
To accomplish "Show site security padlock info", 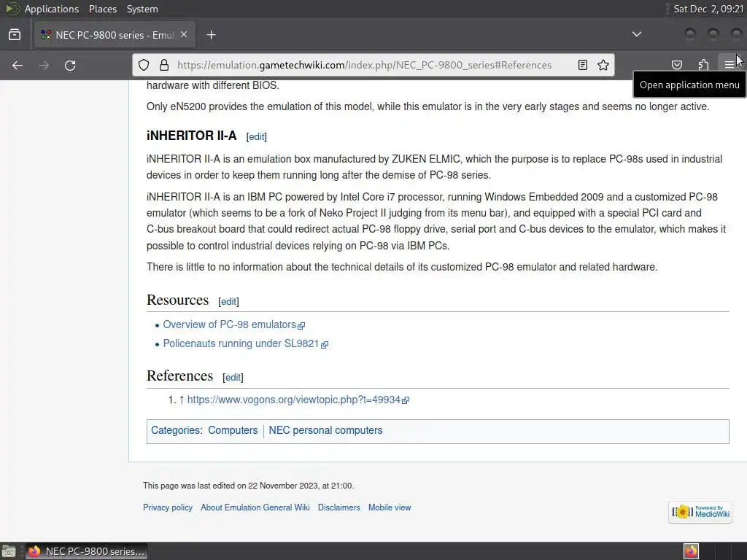I will [x=164, y=65].
